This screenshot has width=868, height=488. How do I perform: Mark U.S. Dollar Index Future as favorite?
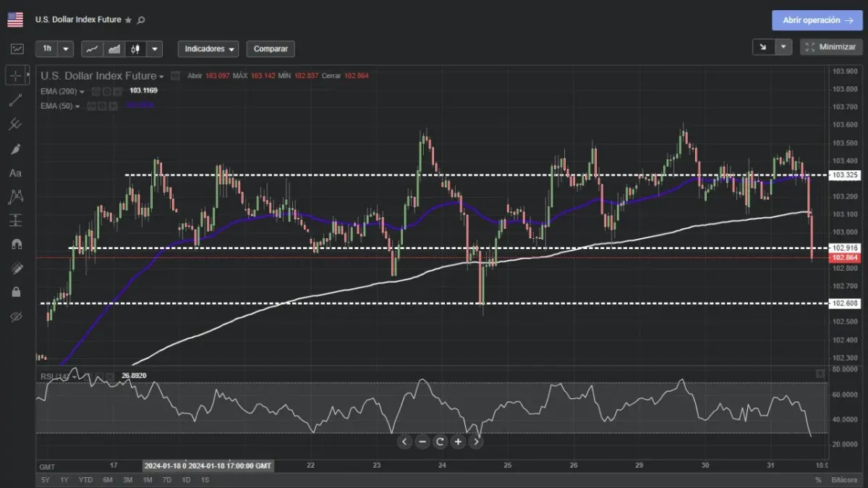(x=128, y=20)
